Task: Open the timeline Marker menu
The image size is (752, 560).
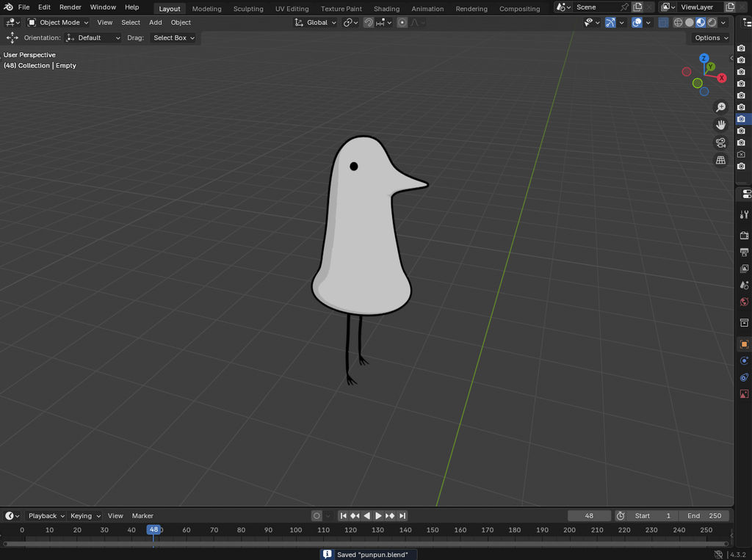Action: click(142, 516)
